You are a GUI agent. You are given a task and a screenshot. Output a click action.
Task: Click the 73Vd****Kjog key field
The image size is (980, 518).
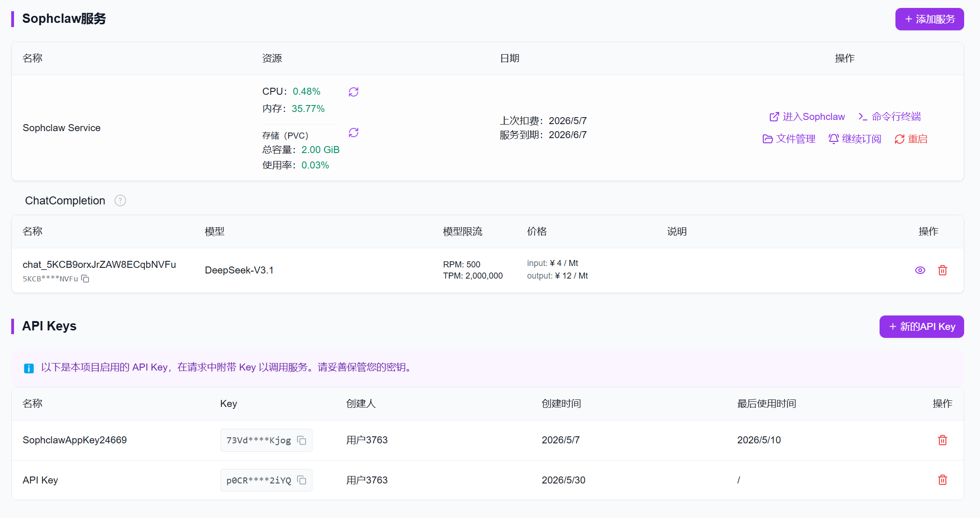coord(266,441)
